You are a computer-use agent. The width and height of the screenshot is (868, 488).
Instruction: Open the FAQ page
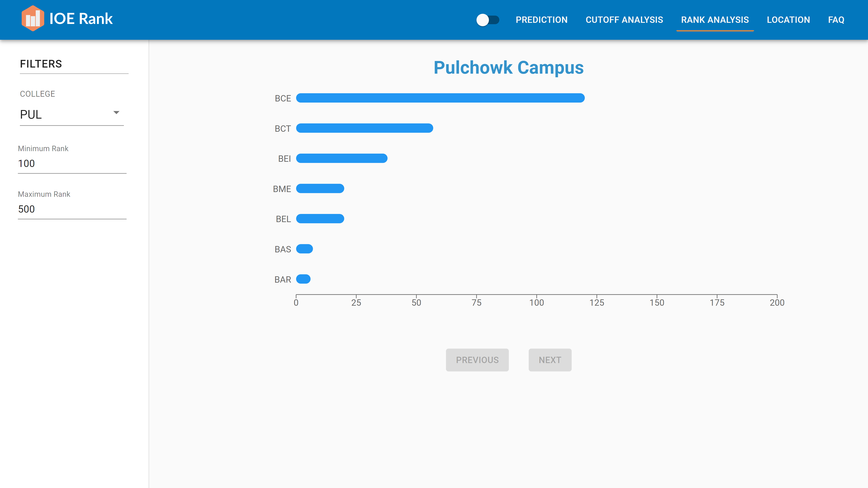(x=836, y=20)
